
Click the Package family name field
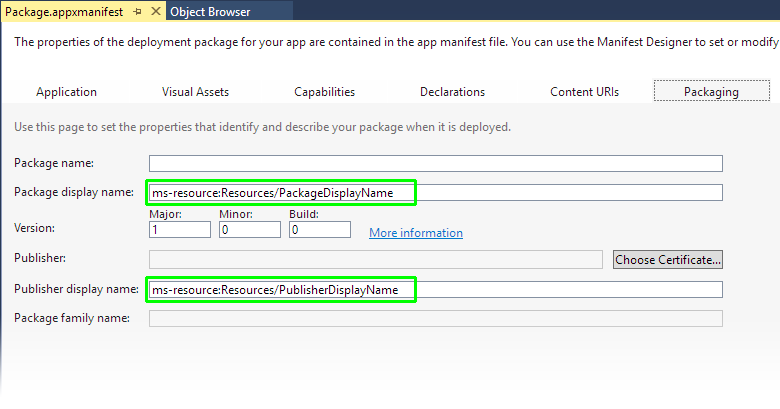pos(435,319)
